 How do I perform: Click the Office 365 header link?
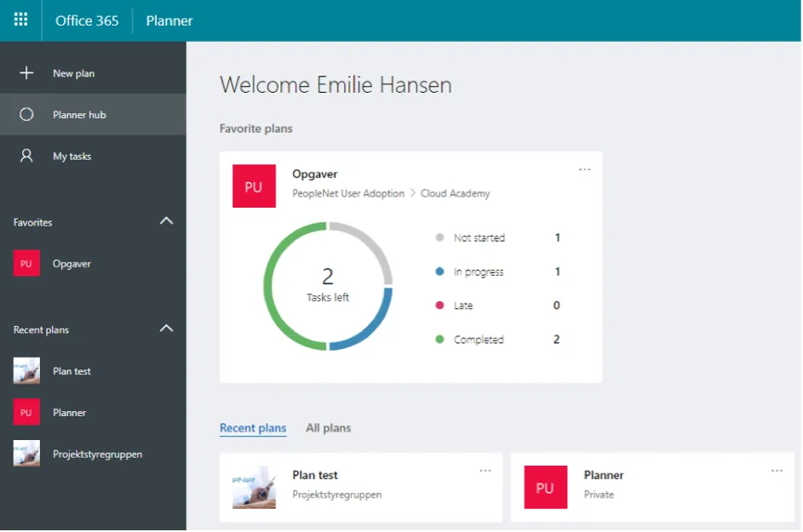tap(87, 20)
